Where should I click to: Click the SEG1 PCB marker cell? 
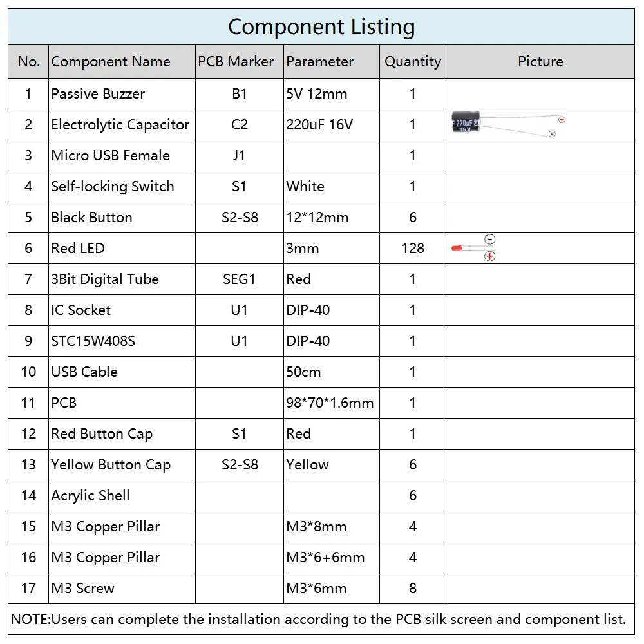(239, 279)
